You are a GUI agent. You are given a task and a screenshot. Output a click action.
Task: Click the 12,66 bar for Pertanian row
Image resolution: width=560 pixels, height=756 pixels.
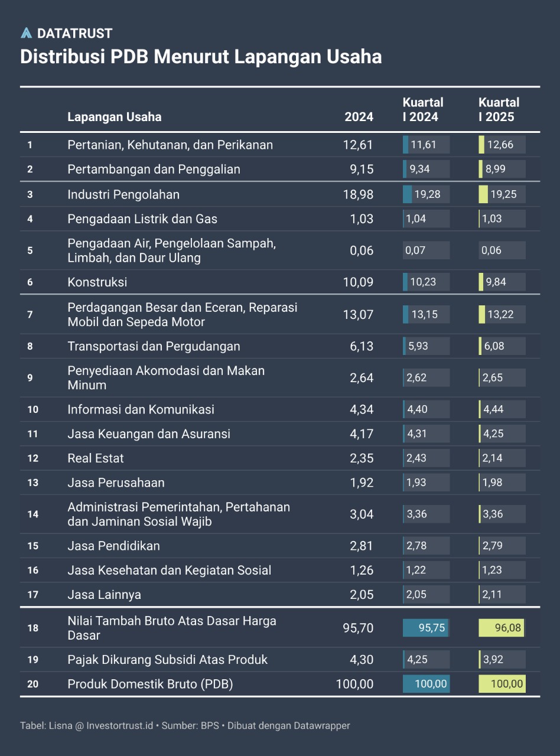tap(502, 145)
